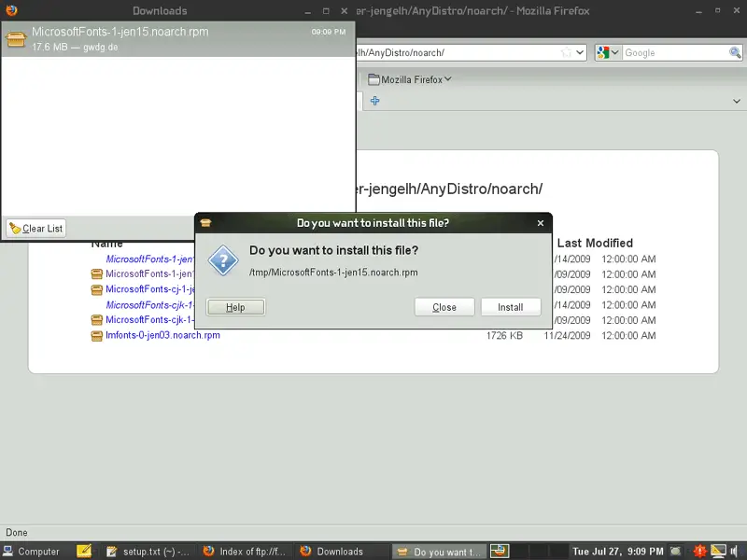The width and height of the screenshot is (747, 560).
Task: Click the sticky notes icon in taskbar
Action: click(84, 551)
